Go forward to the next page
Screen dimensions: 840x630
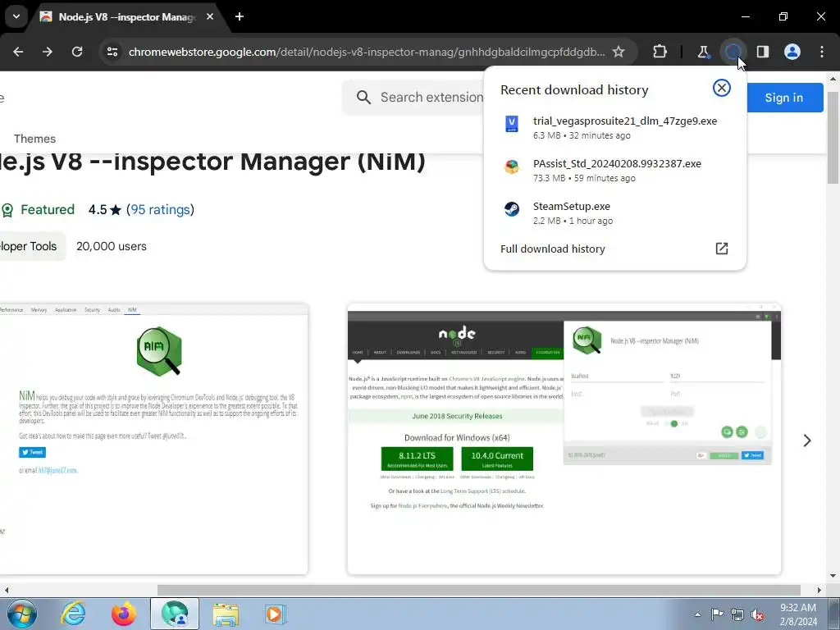coord(48,52)
